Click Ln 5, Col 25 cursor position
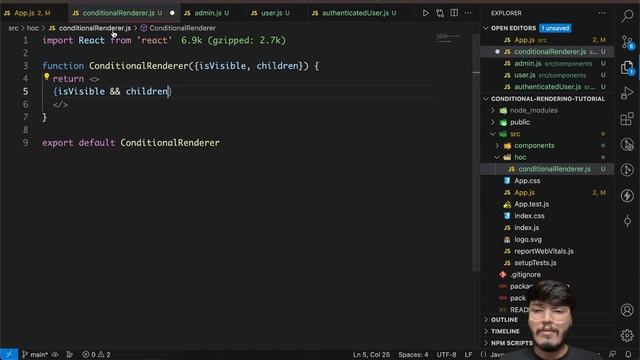Screen dimensions: 640x360 pyautogui.click(x=371, y=354)
